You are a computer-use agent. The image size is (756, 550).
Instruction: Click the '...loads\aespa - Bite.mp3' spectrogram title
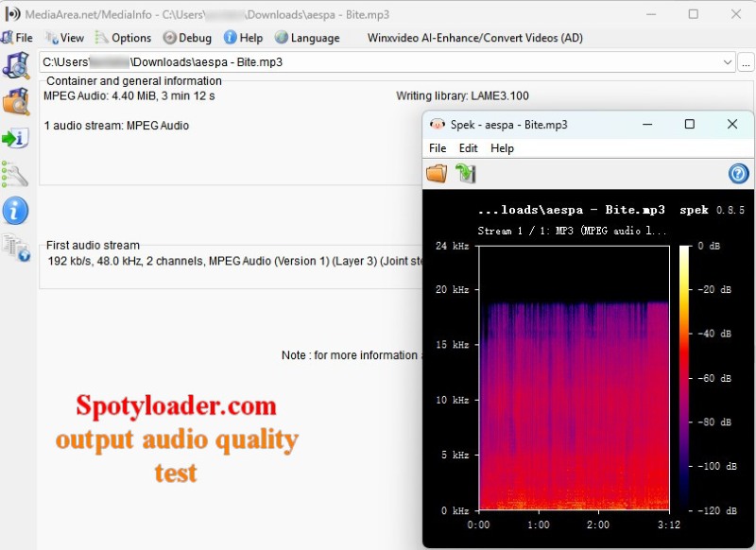click(x=572, y=210)
